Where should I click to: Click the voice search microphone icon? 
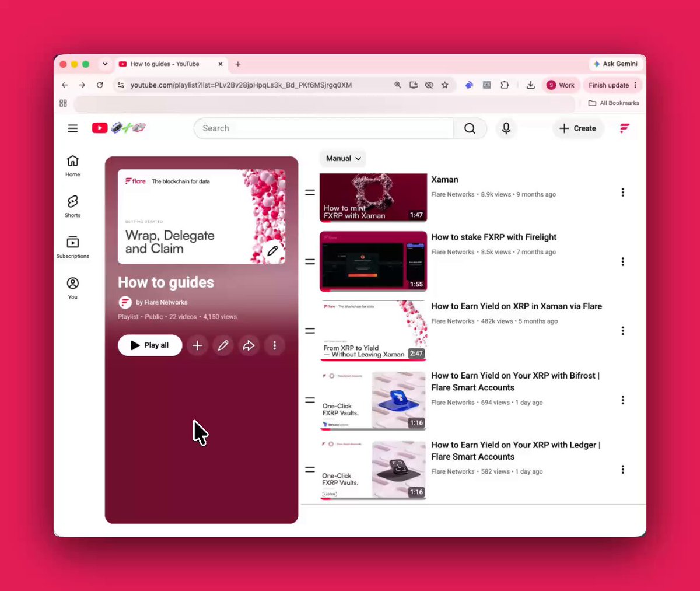pos(506,128)
